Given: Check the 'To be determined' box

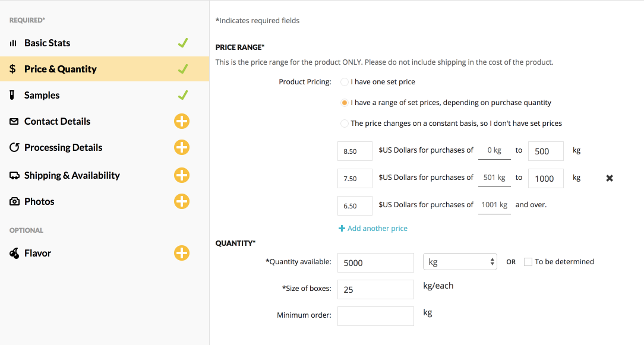Looking at the screenshot, I should [528, 262].
